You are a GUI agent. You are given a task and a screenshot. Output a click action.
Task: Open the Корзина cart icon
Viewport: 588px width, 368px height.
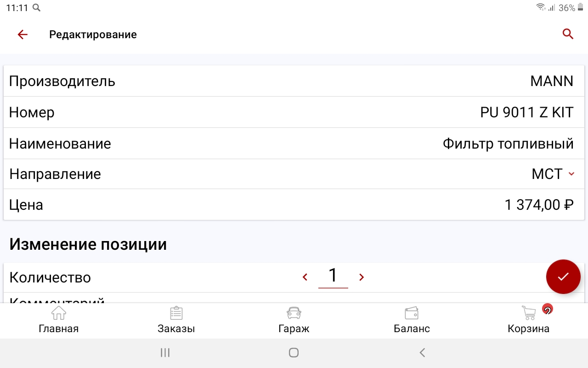click(529, 313)
